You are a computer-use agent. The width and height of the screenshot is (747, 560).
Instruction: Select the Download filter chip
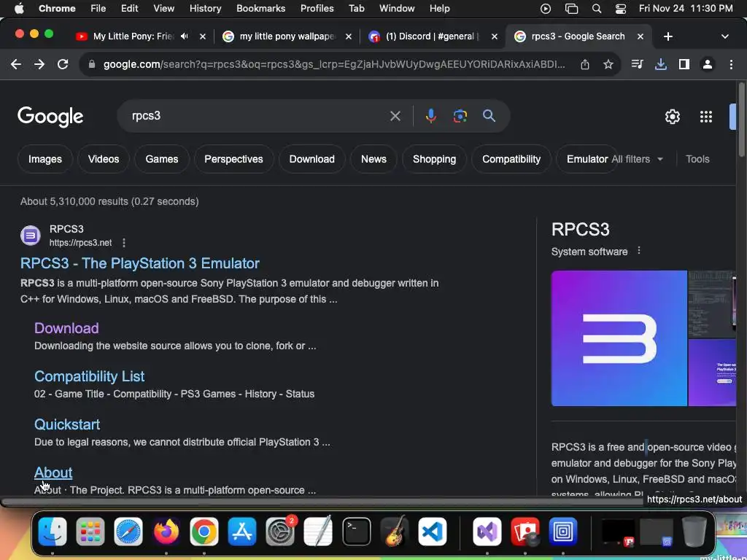point(311,159)
